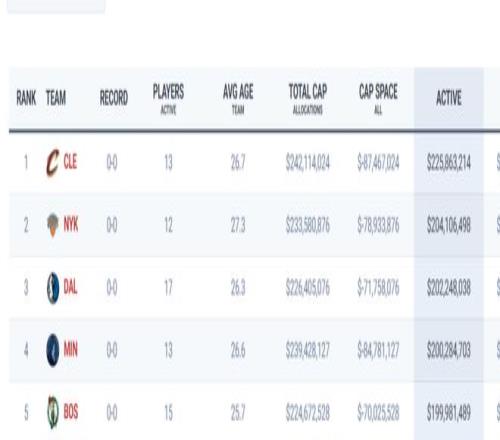This screenshot has width=500, height=440.
Task: Open the MIN team page link
Action: (71, 350)
